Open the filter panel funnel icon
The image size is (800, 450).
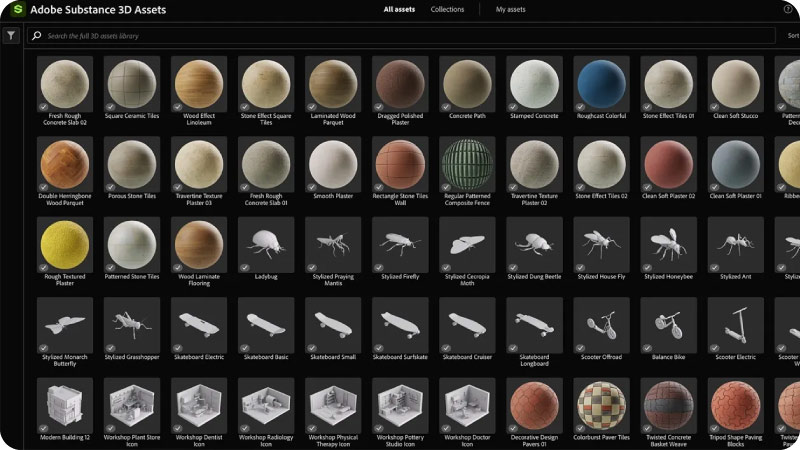11,36
